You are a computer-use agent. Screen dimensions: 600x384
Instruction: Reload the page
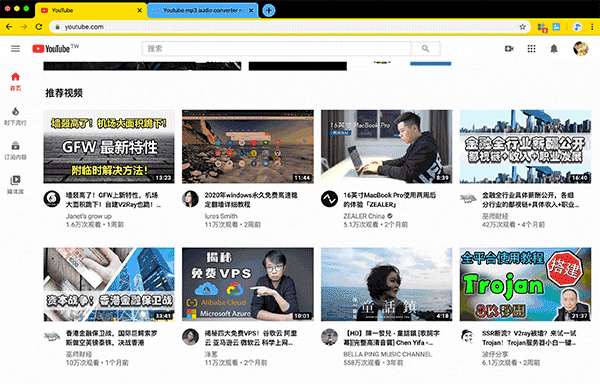tap(39, 27)
